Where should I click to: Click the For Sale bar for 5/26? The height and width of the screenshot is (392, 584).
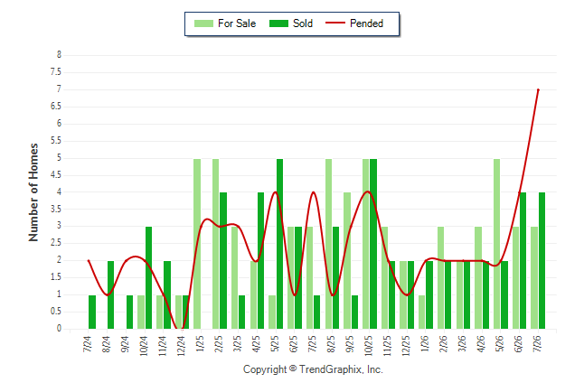pyautogui.click(x=497, y=244)
